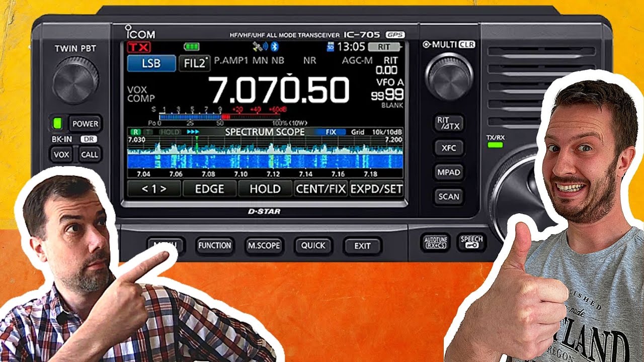
Task: Tap the 10k/10dB grid scale value
Action: click(387, 132)
